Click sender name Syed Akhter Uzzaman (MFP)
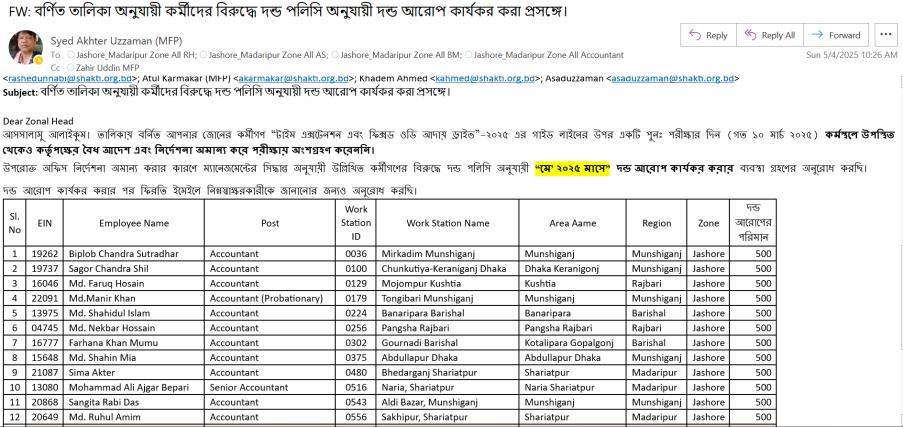This screenshot has width=903, height=427. [x=116, y=41]
